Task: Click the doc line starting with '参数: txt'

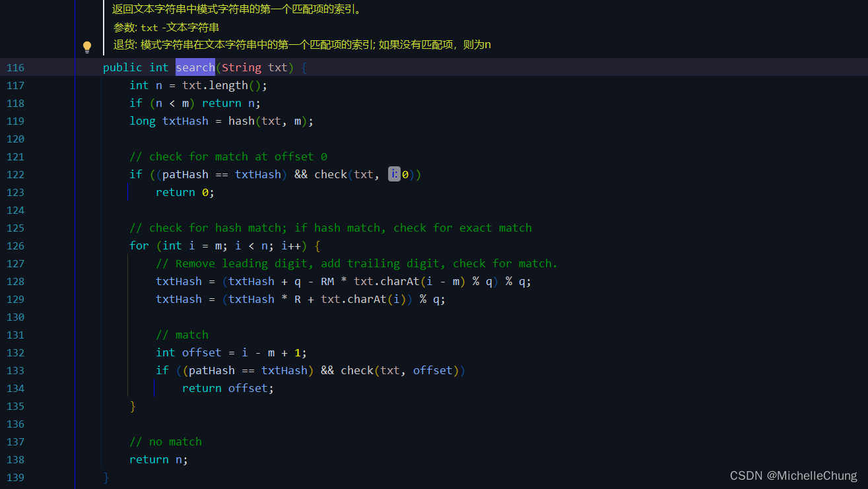Action: [166, 28]
